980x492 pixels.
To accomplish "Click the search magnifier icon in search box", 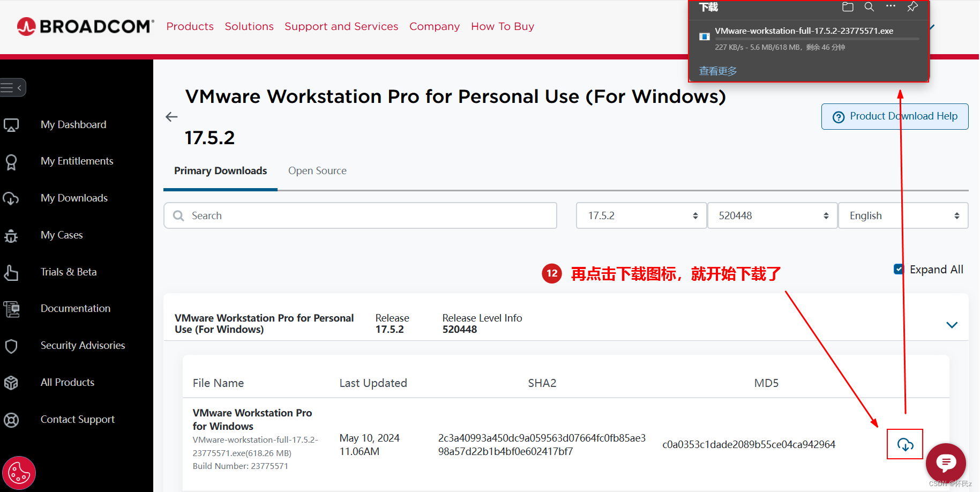I will pos(178,215).
